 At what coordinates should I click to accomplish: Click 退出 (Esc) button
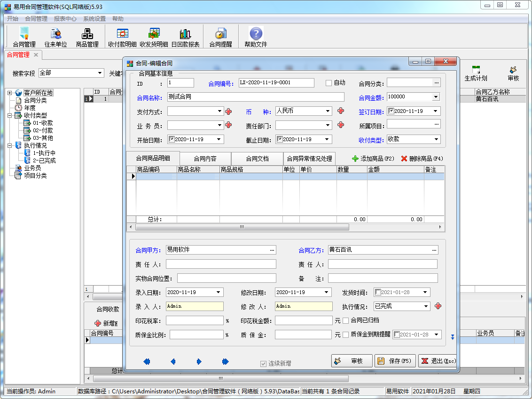[438, 361]
